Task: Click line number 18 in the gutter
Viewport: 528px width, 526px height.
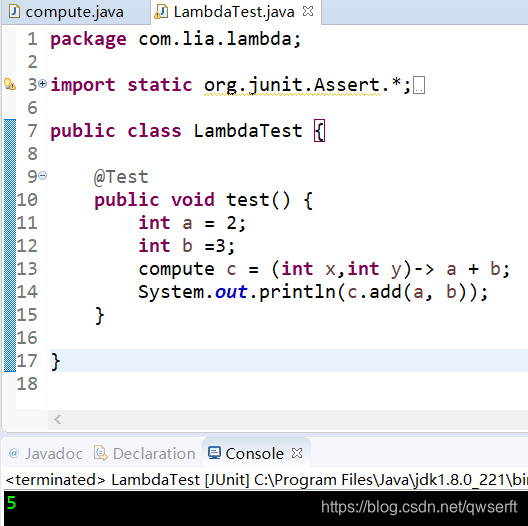Action: coord(27,384)
